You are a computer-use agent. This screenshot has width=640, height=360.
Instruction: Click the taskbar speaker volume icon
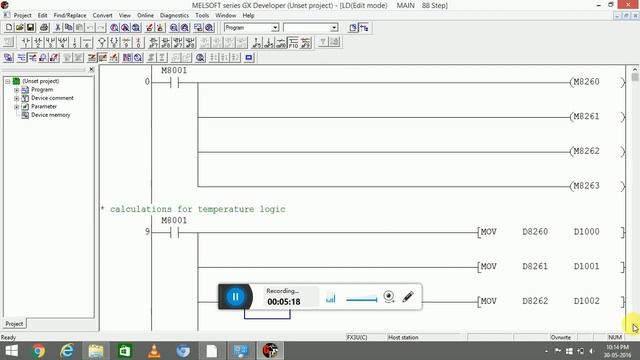point(591,351)
